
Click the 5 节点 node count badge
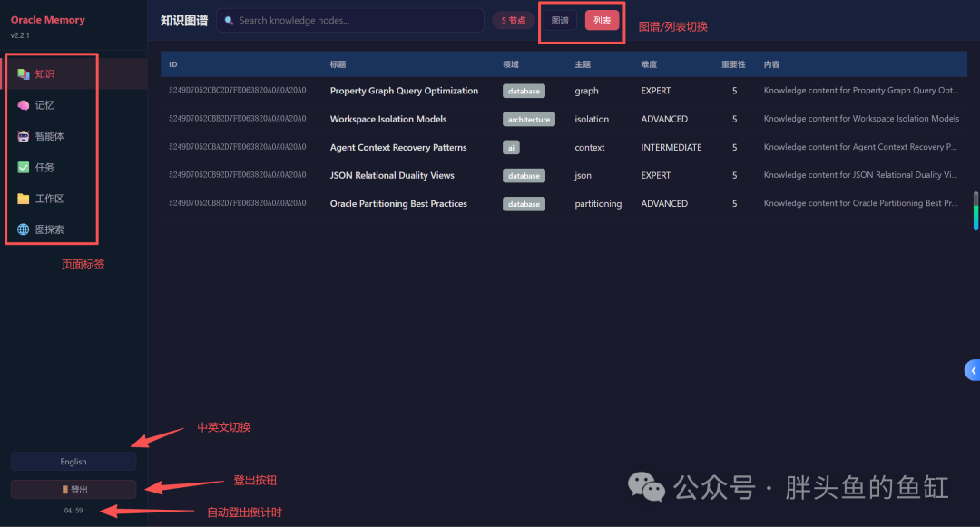(x=513, y=21)
